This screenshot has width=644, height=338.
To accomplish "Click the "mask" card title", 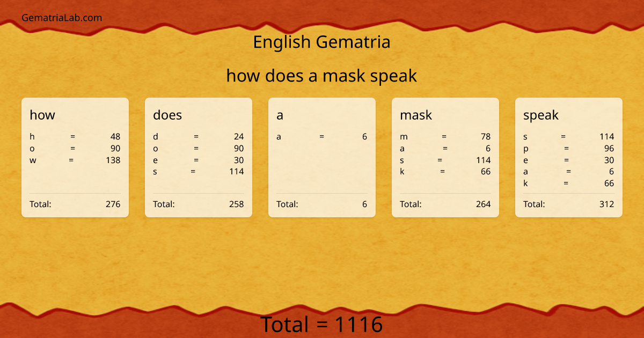I will coord(416,115).
